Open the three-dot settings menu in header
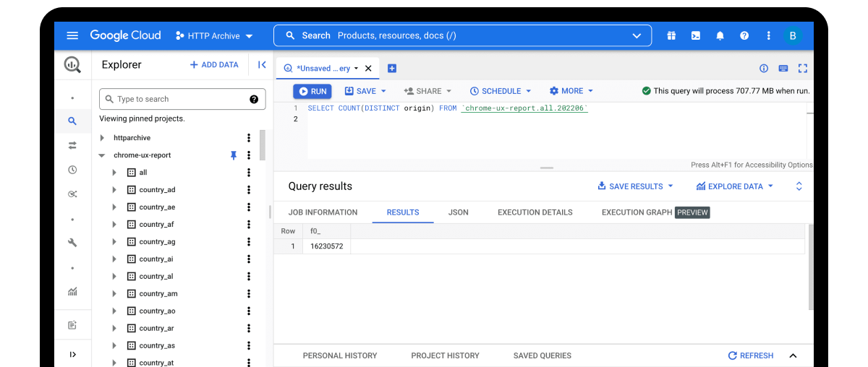The width and height of the screenshot is (868, 367). click(x=768, y=35)
